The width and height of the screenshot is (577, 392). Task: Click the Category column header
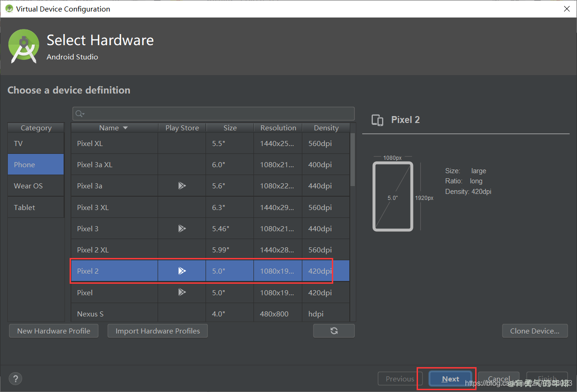coord(36,128)
